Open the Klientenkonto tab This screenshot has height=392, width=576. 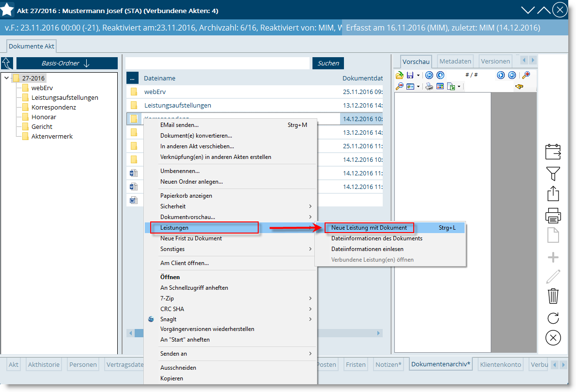(500, 364)
